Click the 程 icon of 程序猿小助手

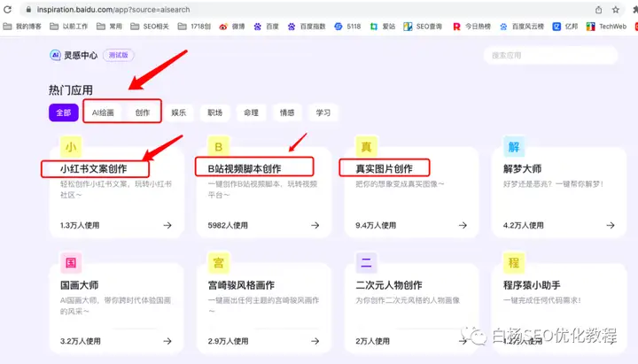pyautogui.click(x=514, y=263)
